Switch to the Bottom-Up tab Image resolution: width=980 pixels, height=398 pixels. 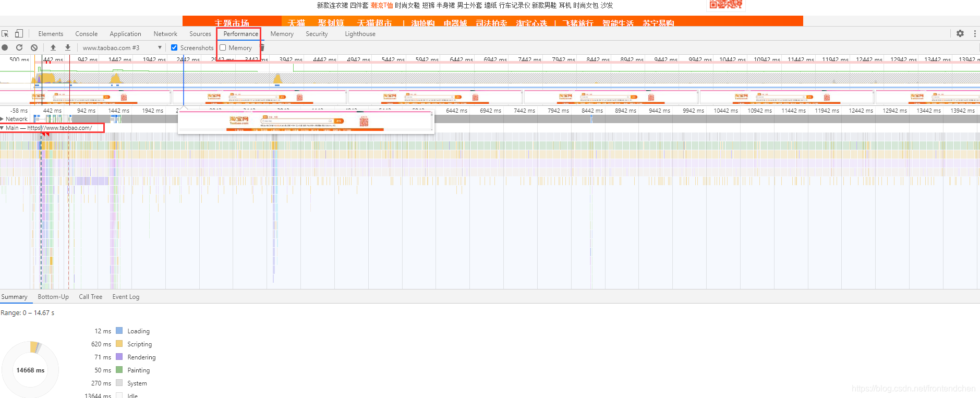click(53, 297)
